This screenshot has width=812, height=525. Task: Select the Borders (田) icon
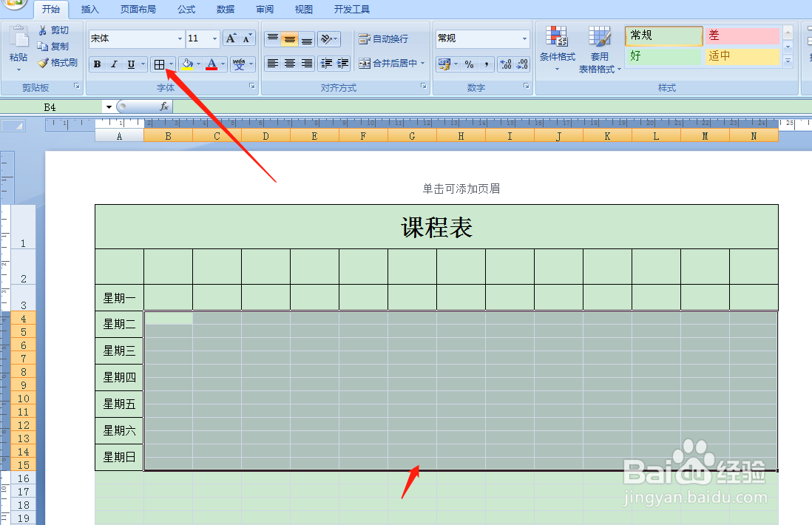coord(160,64)
